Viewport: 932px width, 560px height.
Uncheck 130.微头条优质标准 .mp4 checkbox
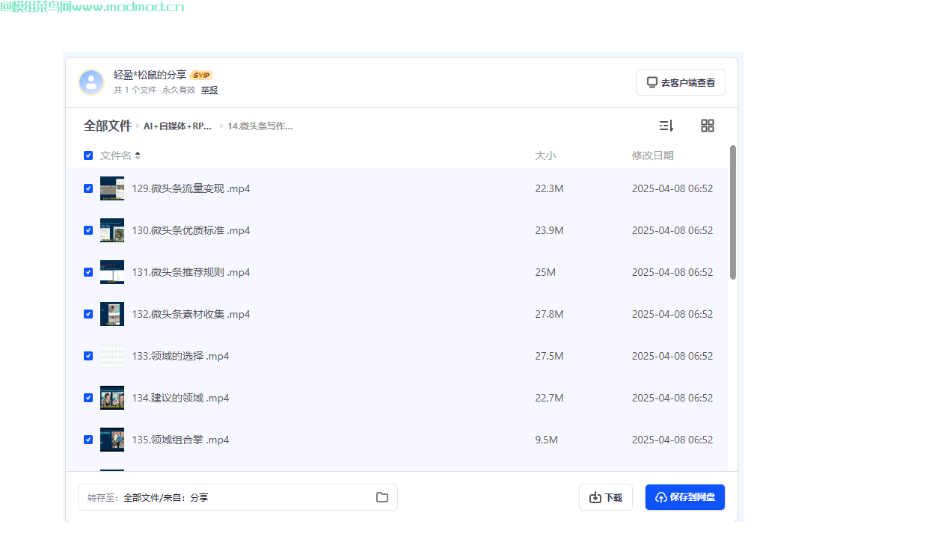tap(88, 230)
